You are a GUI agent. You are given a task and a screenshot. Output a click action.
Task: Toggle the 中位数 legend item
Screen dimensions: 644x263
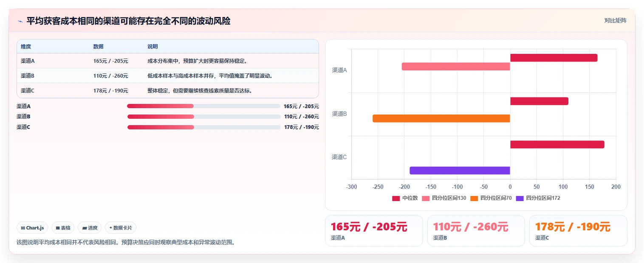point(405,198)
